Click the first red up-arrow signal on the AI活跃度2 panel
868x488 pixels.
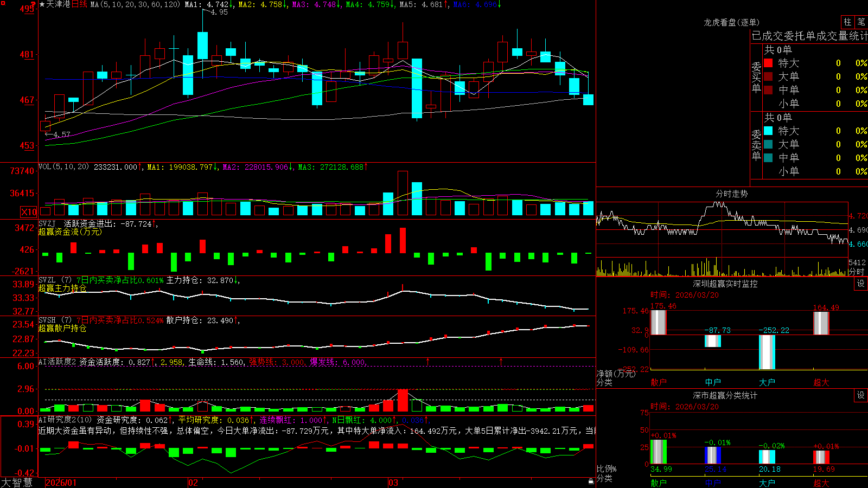pyautogui.click(x=427, y=361)
